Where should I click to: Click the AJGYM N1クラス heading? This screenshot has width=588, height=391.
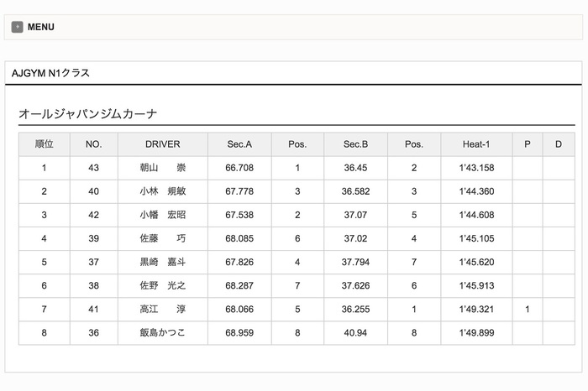pos(50,73)
